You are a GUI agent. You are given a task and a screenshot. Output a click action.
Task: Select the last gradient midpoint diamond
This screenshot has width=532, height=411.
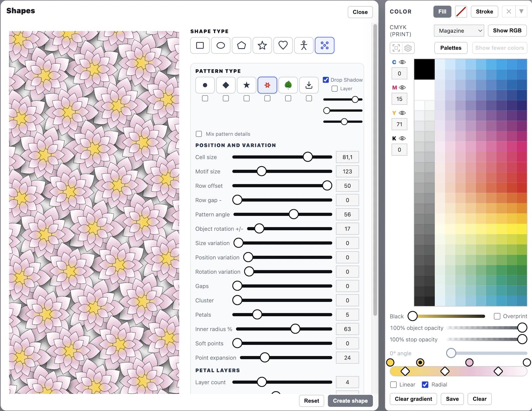coord(498,371)
